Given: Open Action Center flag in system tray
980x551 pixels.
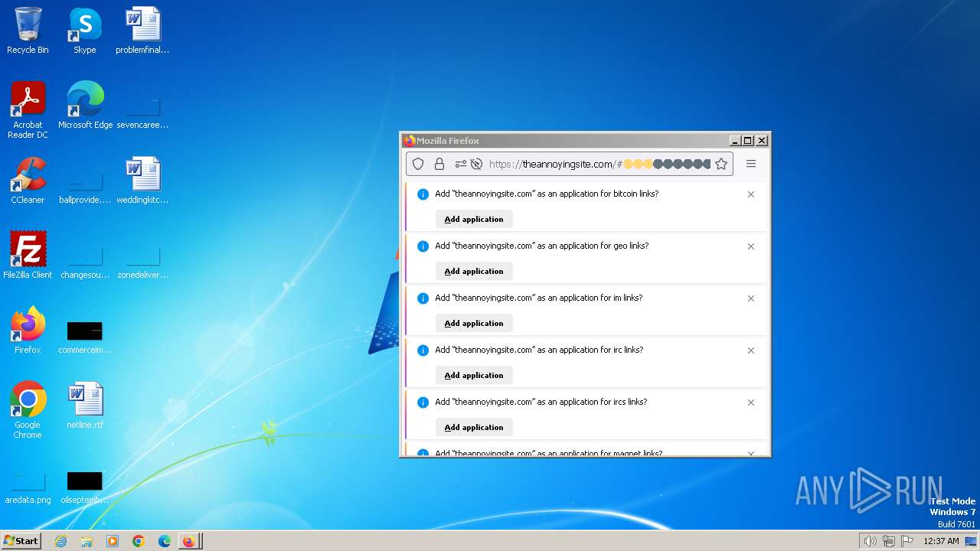Looking at the screenshot, I should coord(907,541).
